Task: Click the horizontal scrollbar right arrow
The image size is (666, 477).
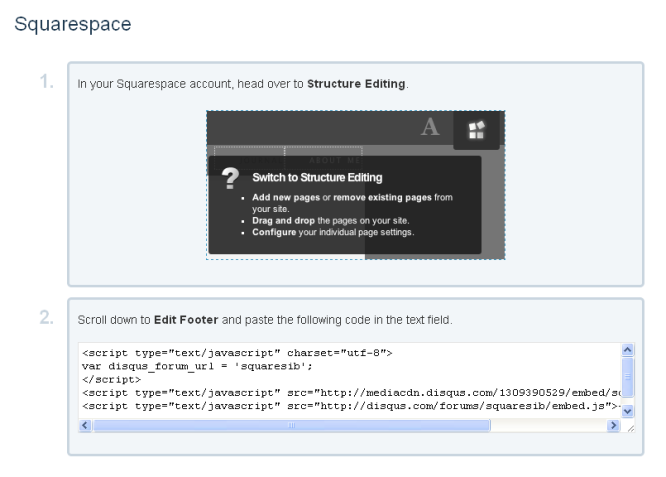Action: click(x=613, y=426)
